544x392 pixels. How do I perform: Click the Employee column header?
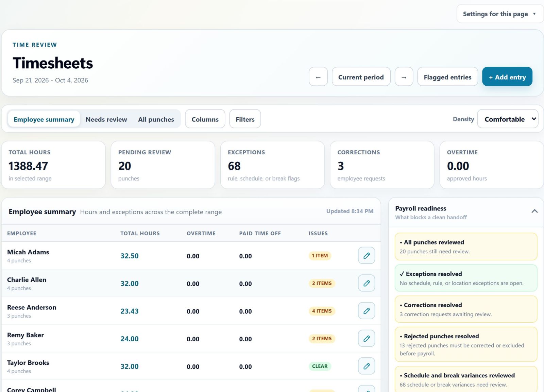(22, 233)
